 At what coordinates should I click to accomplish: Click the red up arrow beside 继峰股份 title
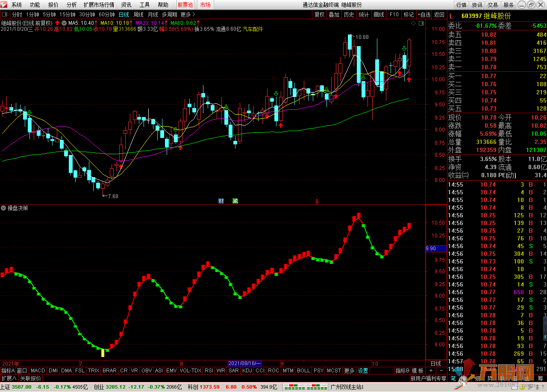57,23
